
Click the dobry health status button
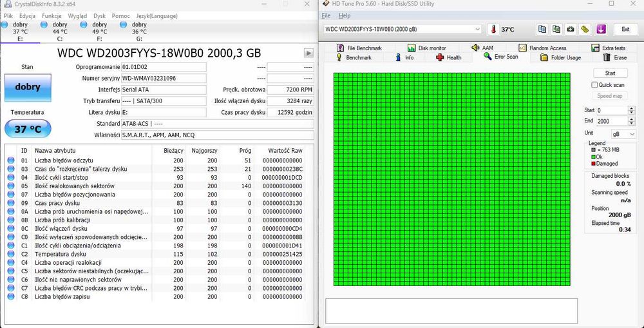click(28, 87)
